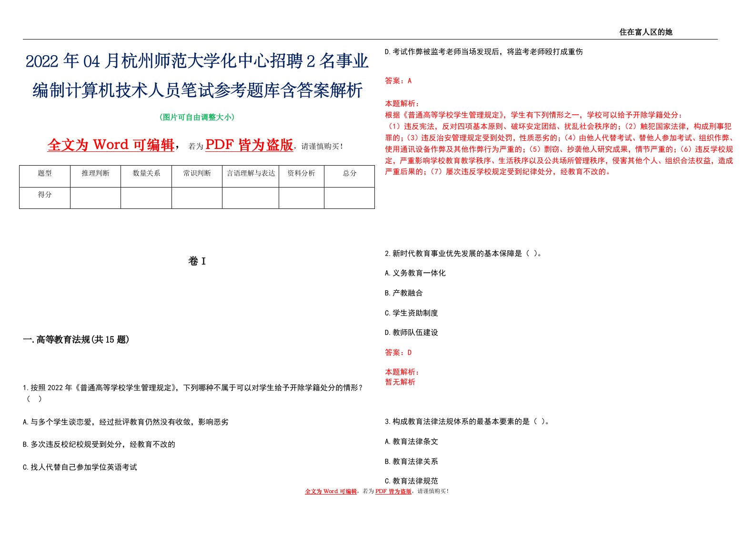Click the red 答案：D line

click(x=398, y=353)
